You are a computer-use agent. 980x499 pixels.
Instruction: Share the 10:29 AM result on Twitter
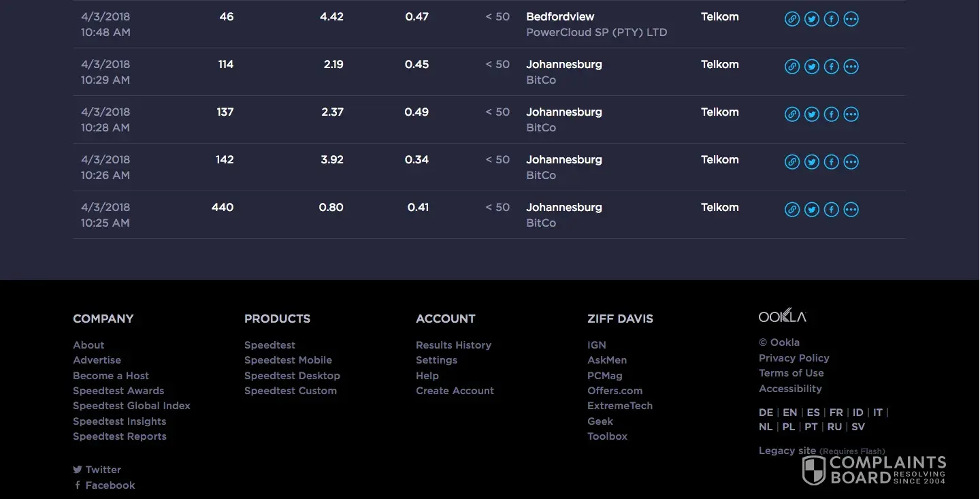(811, 67)
